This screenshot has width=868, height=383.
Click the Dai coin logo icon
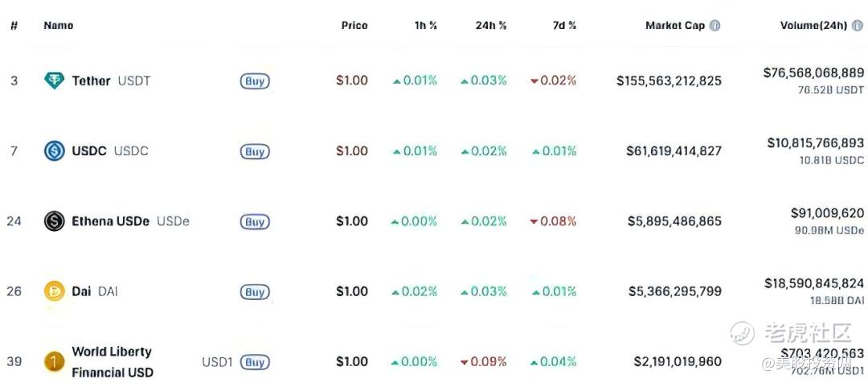pyautogui.click(x=55, y=291)
